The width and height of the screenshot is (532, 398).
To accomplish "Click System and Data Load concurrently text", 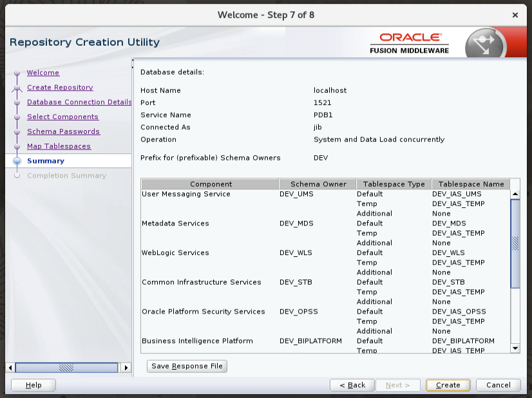I will [379, 140].
